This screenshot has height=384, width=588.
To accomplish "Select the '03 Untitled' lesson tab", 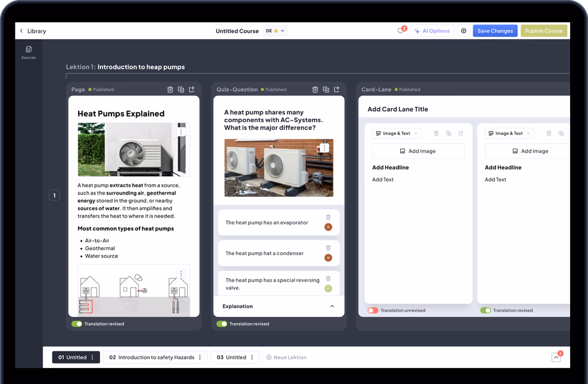I will coord(231,358).
